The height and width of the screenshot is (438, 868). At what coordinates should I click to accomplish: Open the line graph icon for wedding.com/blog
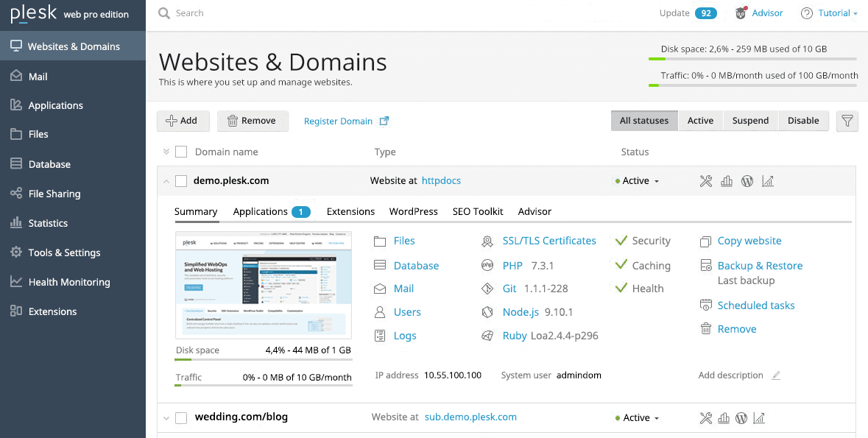(x=760, y=418)
